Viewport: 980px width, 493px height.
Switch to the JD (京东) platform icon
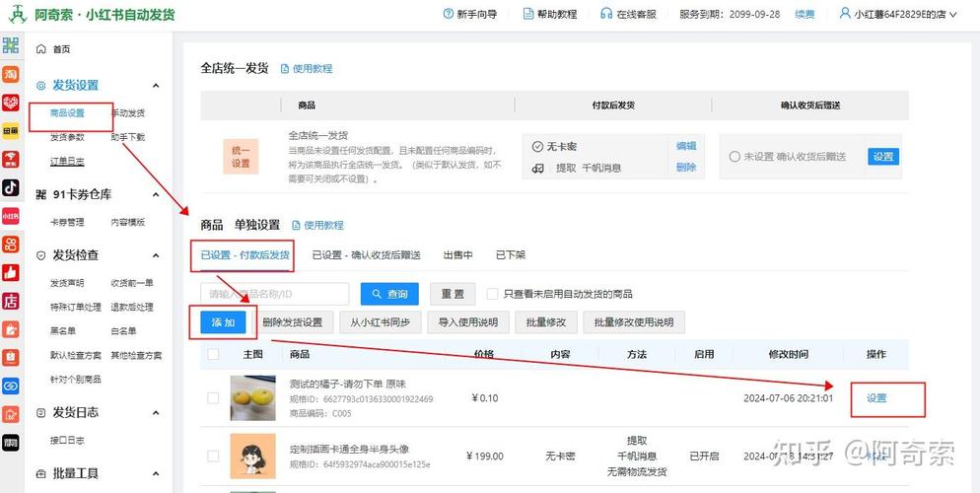tap(11, 160)
